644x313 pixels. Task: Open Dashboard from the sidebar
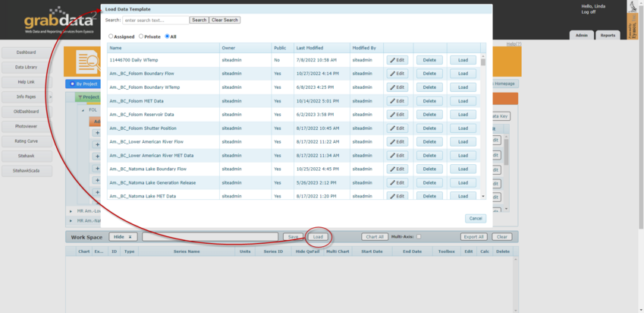27,52
